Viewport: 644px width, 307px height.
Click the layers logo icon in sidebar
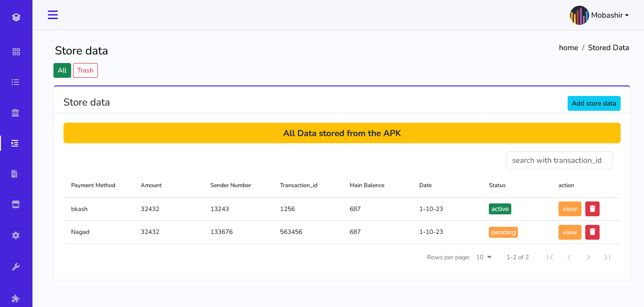click(16, 18)
